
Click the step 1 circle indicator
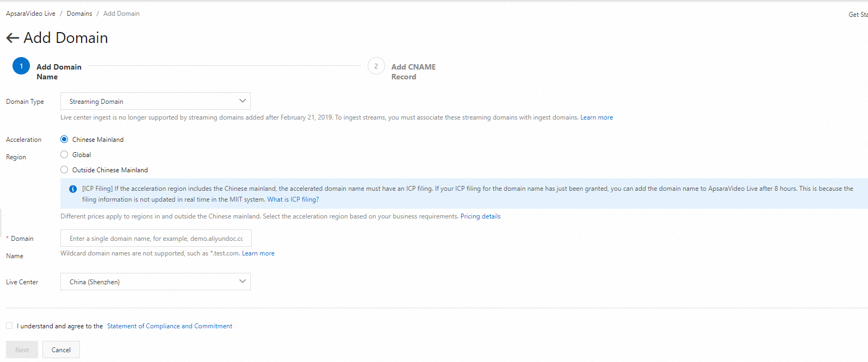point(21,66)
